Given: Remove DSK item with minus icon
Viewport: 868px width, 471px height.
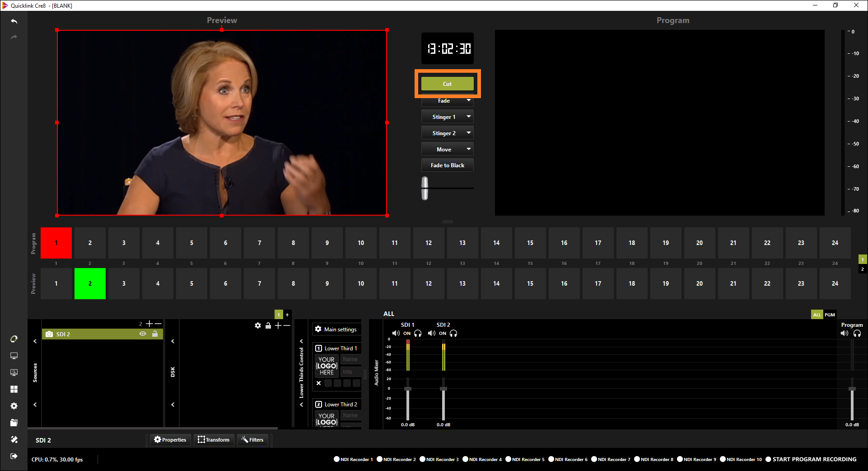Looking at the screenshot, I should [287, 325].
